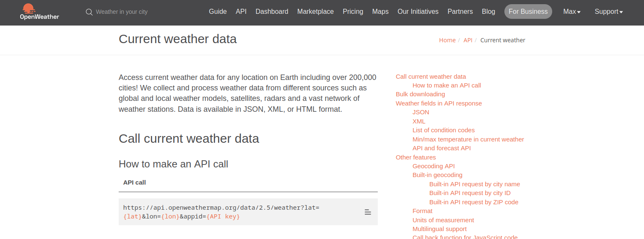
Task: Click the OpenWeather logo
Action: point(39,12)
